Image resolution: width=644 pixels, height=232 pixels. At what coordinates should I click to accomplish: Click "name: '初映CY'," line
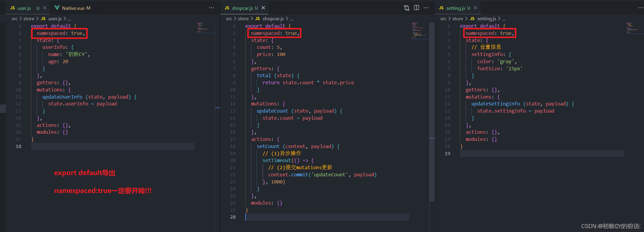(69, 55)
